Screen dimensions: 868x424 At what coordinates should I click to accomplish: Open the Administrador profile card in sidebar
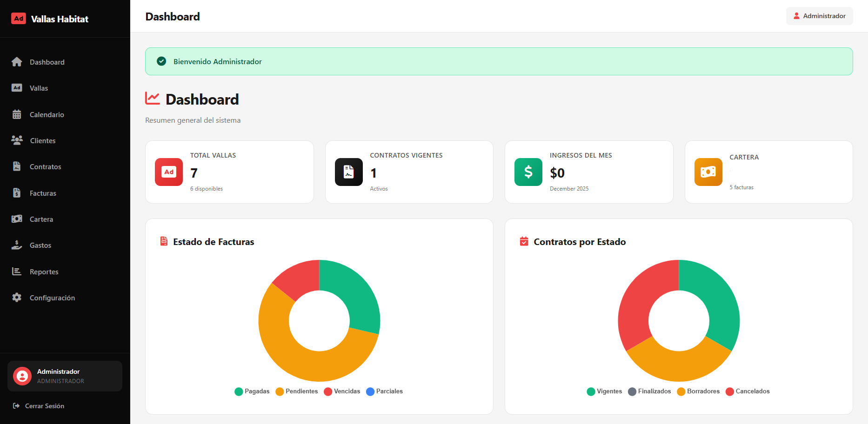[65, 376]
